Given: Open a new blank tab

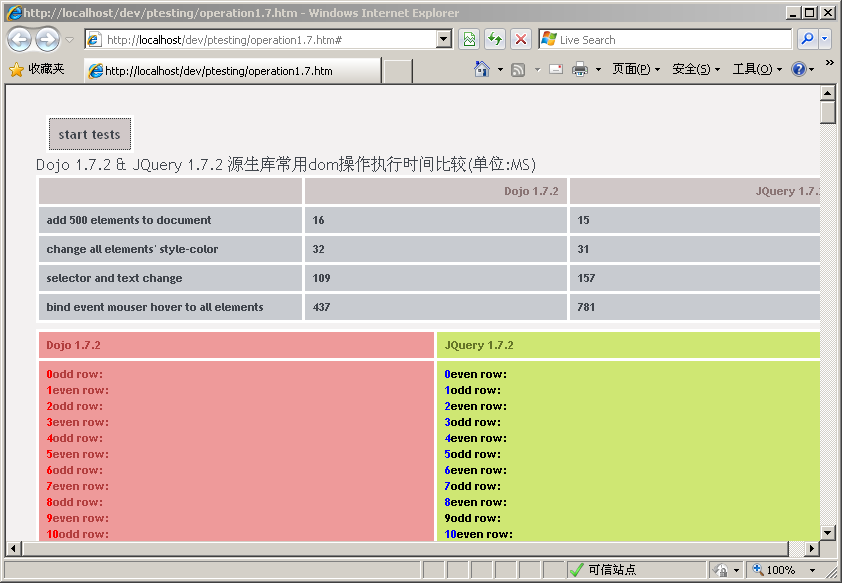Looking at the screenshot, I should point(398,71).
